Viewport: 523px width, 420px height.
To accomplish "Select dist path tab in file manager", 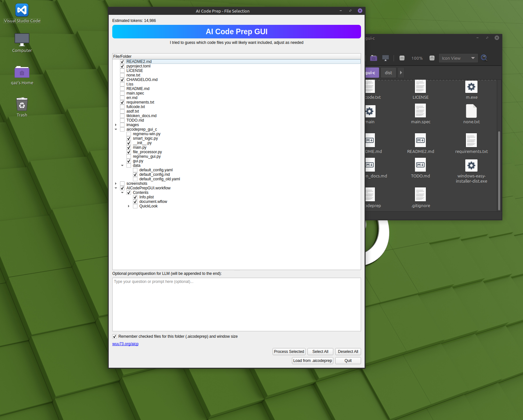I will (388, 73).
